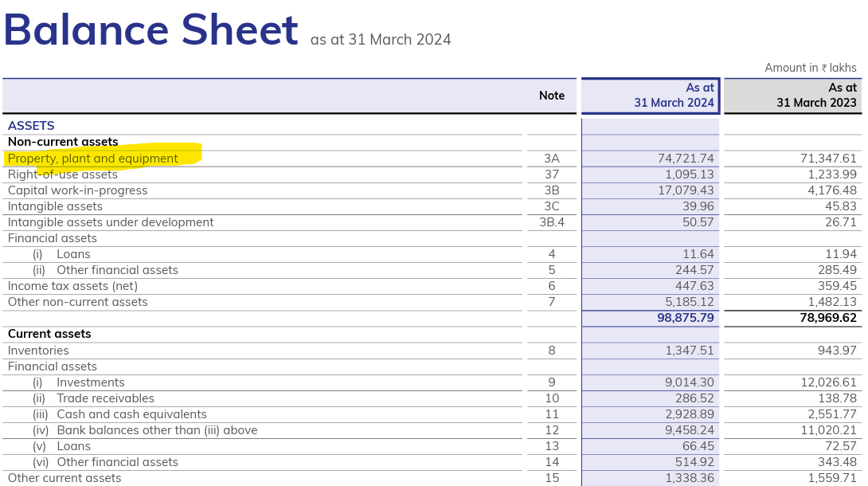
Task: Select the bold total 78,969.62
Action: 817,318
